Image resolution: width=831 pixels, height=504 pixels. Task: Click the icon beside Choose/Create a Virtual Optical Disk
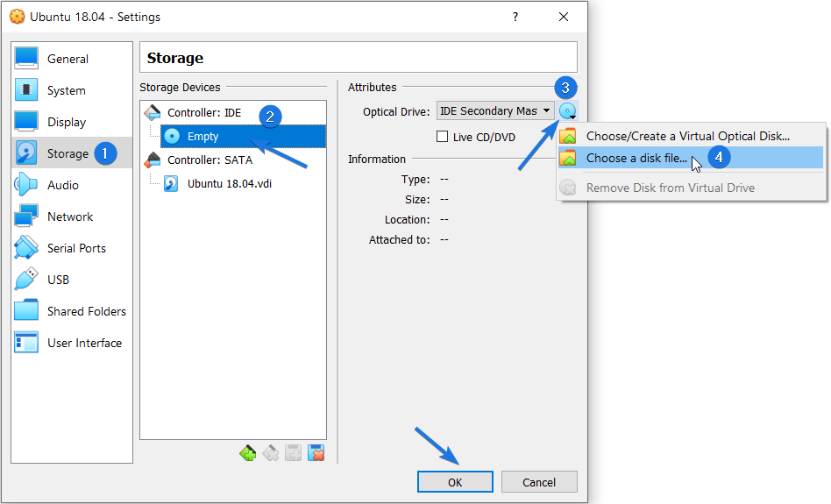(x=568, y=136)
